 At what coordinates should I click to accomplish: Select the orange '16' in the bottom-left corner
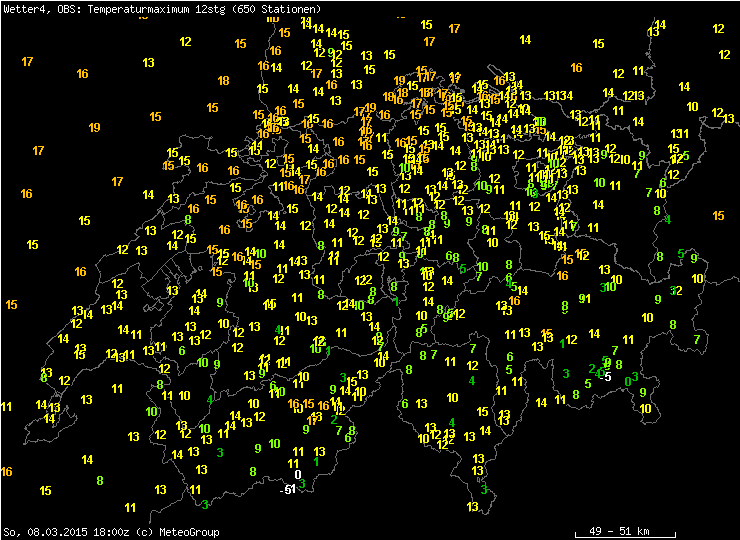tap(7, 471)
